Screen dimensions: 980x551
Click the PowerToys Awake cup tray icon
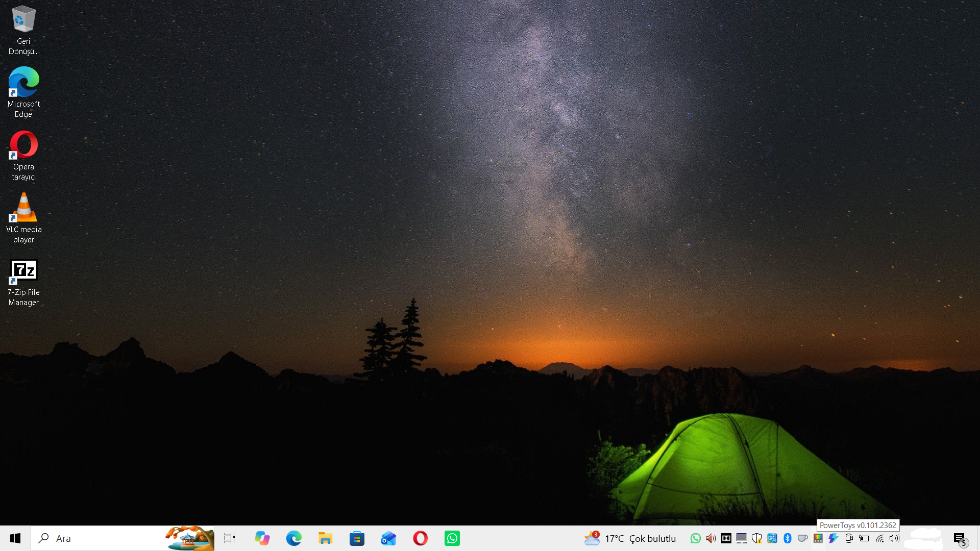coord(803,538)
